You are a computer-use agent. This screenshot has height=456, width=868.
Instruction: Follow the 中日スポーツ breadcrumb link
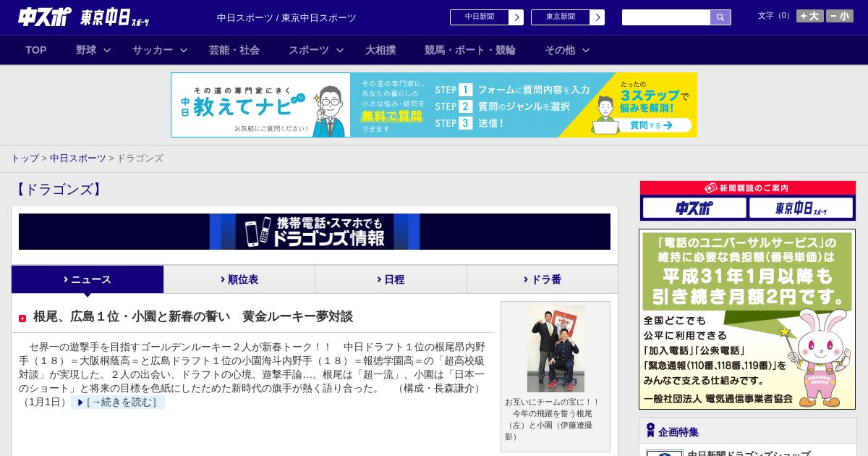tap(78, 158)
